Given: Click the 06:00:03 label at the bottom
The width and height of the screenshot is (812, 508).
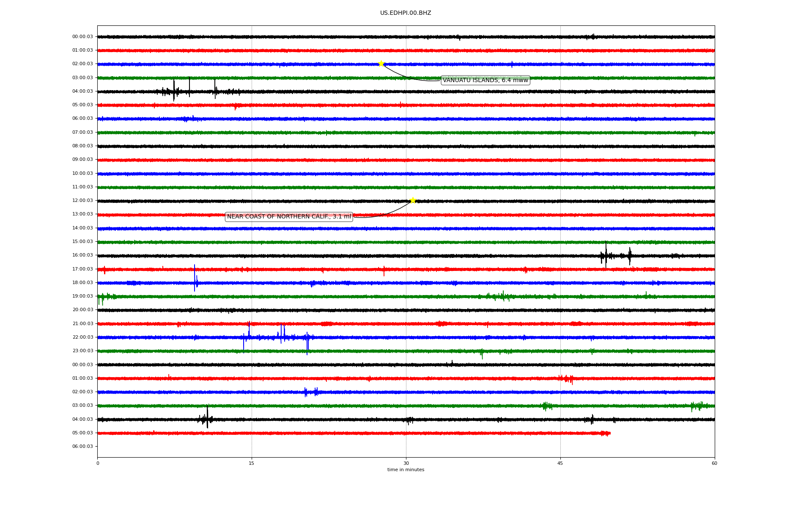Looking at the screenshot, I should point(82,447).
